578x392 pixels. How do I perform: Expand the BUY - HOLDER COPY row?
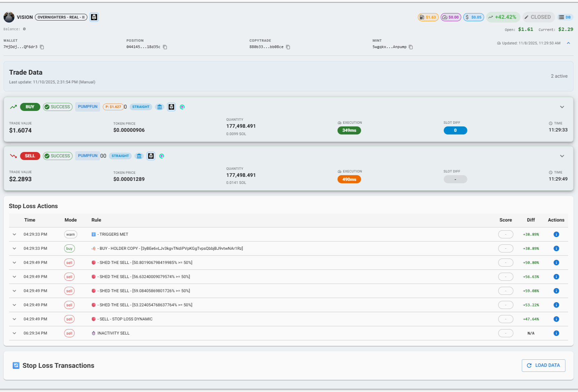(x=14, y=248)
